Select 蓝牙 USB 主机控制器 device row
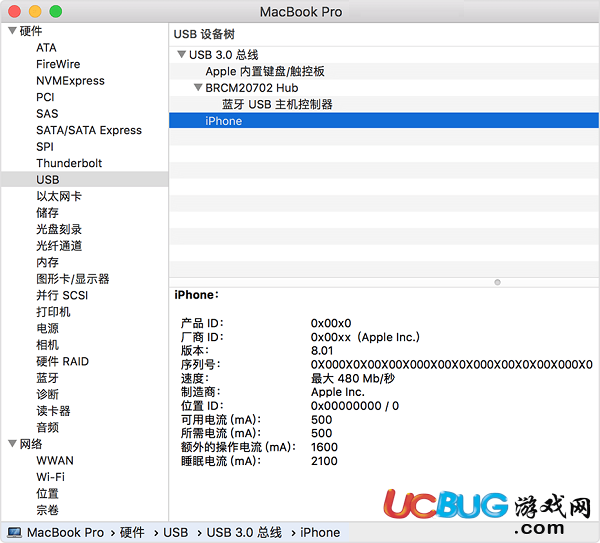 point(384,104)
